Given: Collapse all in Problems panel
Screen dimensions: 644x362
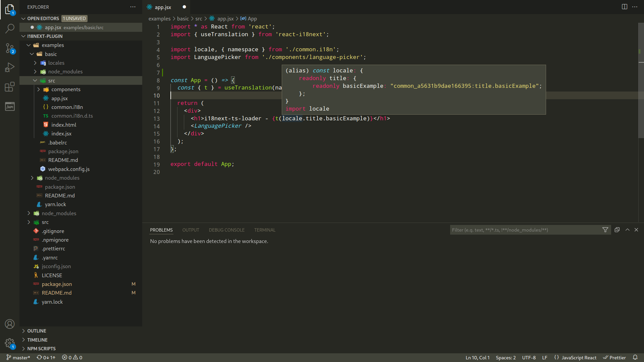Looking at the screenshot, I should coord(617,230).
